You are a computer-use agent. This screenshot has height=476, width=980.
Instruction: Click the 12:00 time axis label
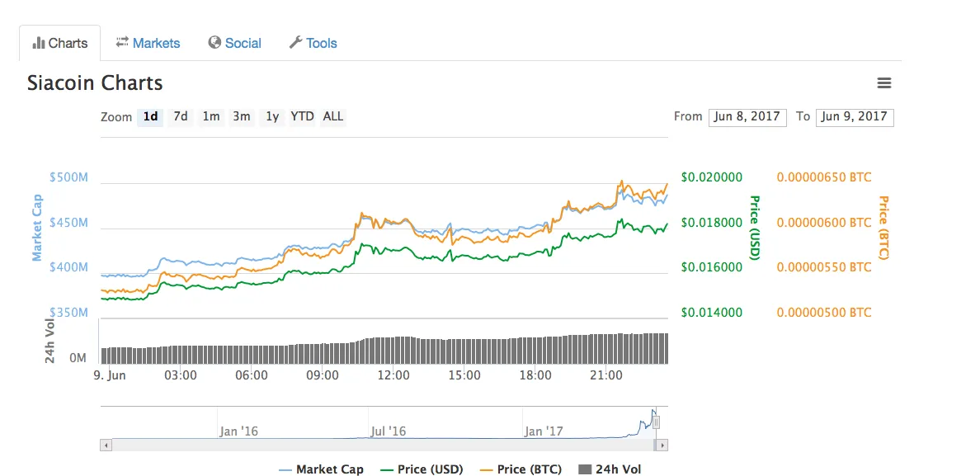click(x=393, y=375)
